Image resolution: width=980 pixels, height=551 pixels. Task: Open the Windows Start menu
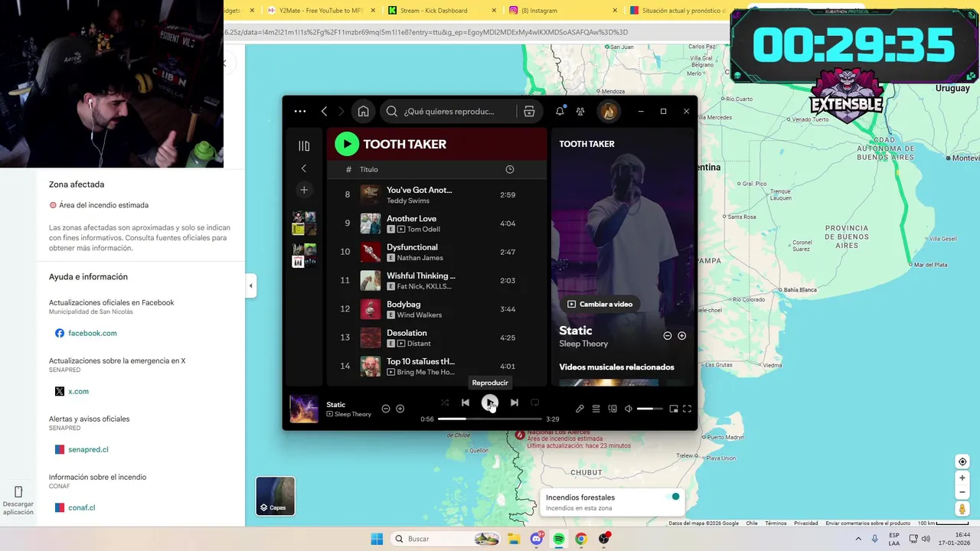(377, 539)
